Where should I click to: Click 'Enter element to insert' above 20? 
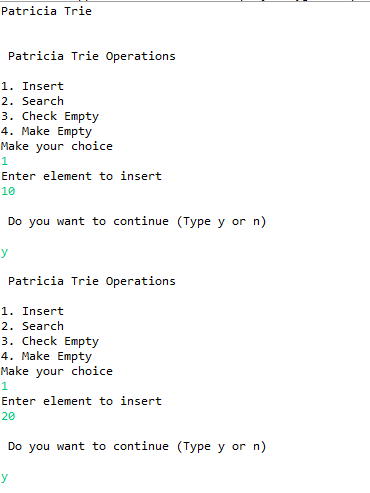81,401
